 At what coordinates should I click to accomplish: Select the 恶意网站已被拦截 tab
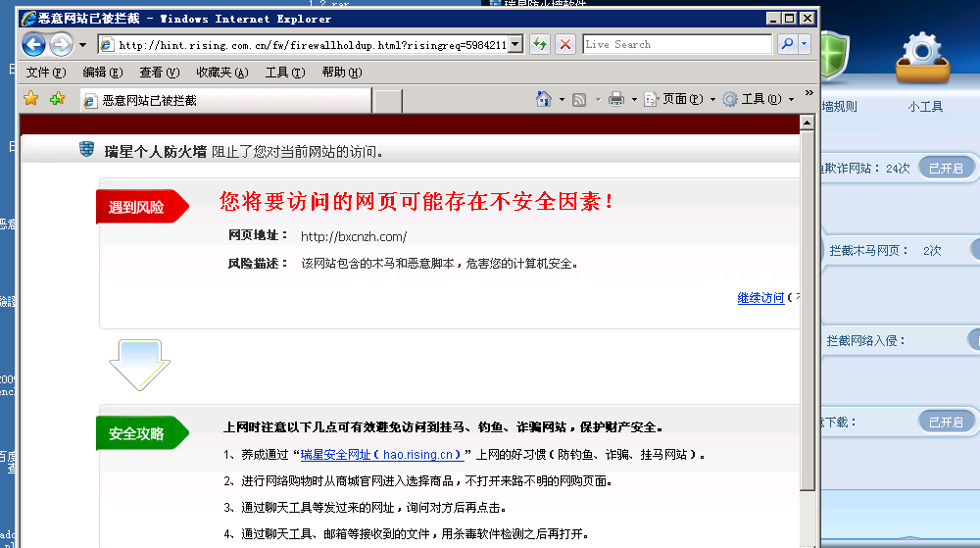[x=225, y=101]
